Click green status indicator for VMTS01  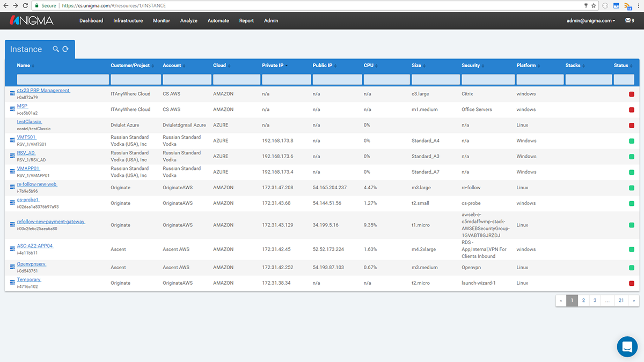pyautogui.click(x=632, y=141)
